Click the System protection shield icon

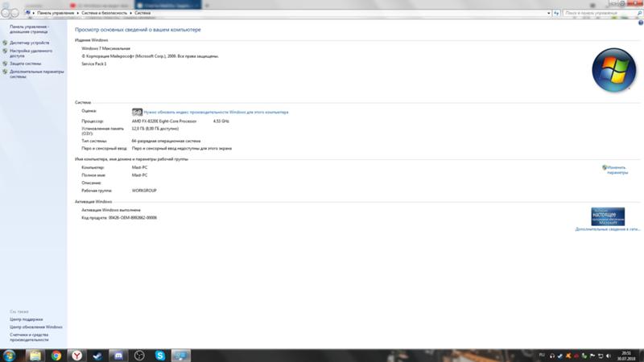click(5, 64)
